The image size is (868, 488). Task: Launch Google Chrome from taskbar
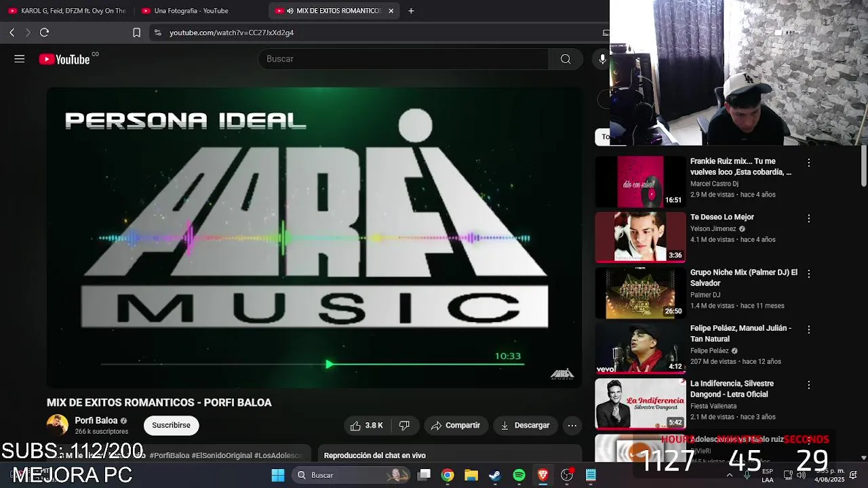click(x=448, y=475)
